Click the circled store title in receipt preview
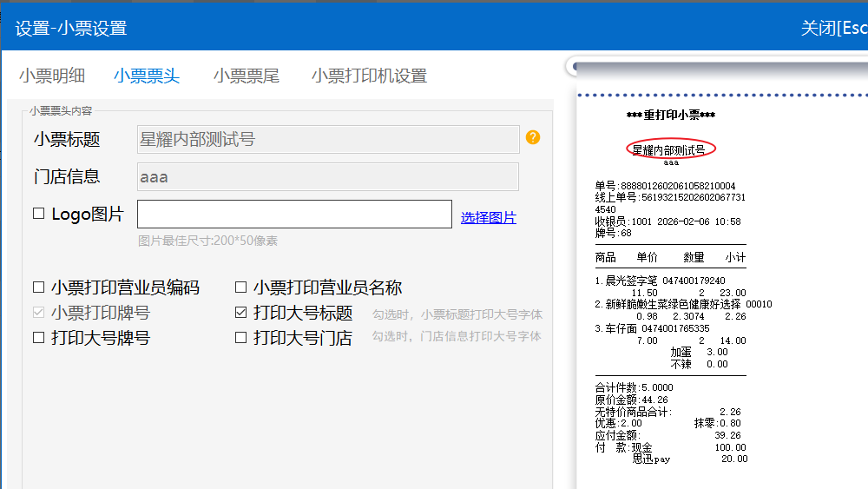 [671, 149]
